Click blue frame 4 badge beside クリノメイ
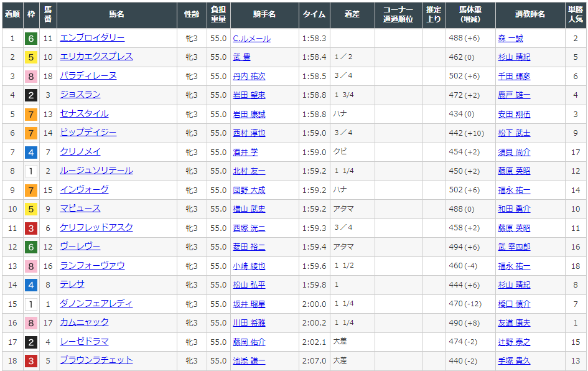588x371 pixels. click(30, 153)
